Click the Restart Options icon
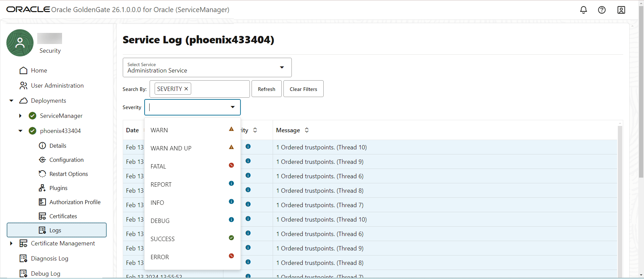This screenshot has width=644, height=279. click(x=42, y=174)
